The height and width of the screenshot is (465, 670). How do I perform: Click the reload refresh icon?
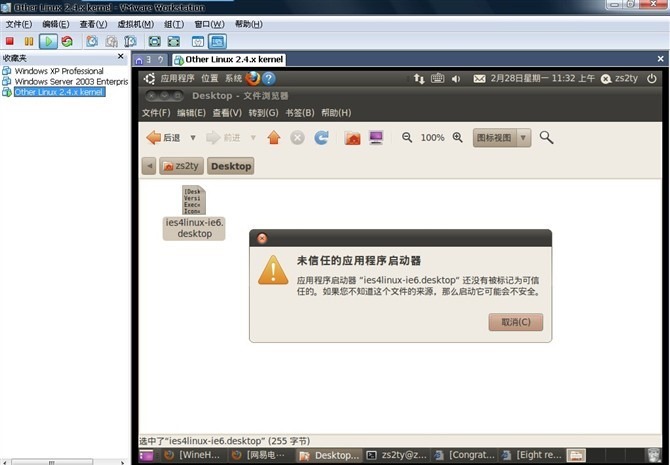tap(321, 138)
